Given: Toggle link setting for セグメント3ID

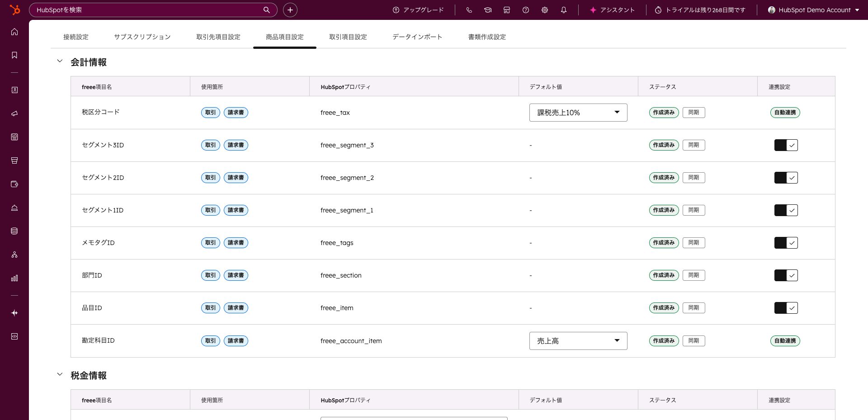Looking at the screenshot, I should coord(786,145).
